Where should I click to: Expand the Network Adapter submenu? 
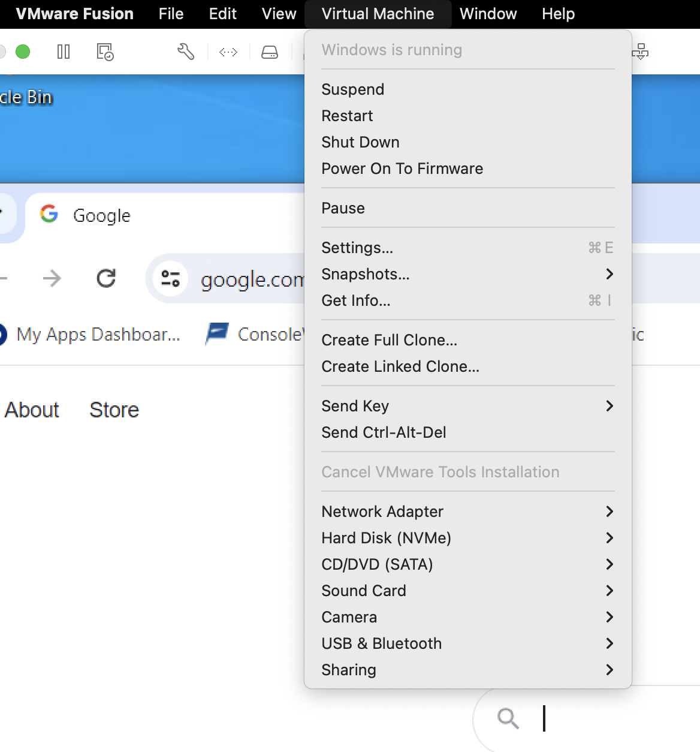pyautogui.click(x=468, y=512)
